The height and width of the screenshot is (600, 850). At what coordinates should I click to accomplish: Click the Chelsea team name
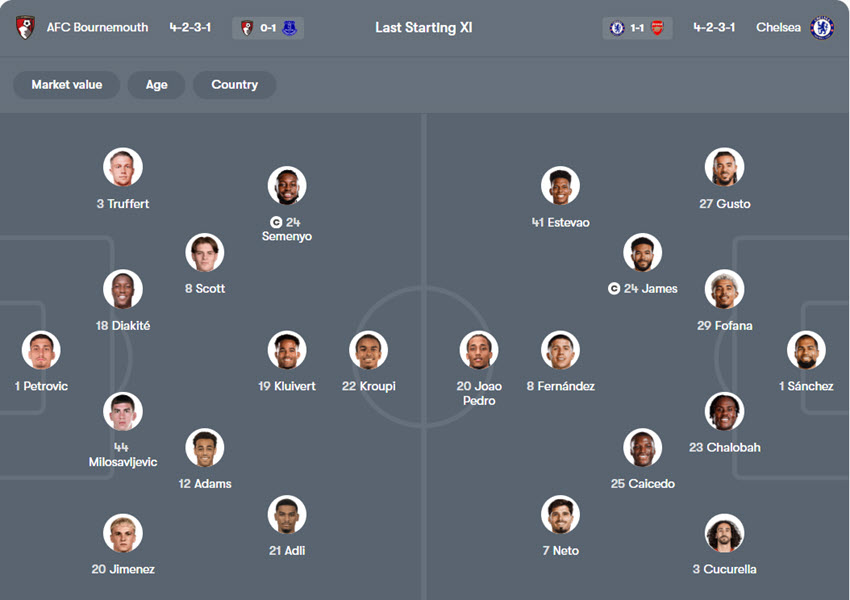778,28
